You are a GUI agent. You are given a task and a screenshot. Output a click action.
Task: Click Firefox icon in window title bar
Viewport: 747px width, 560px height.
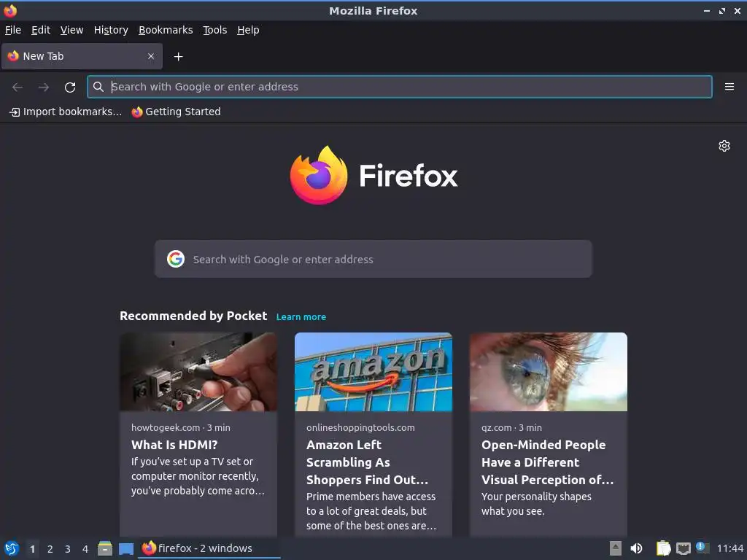10,10
